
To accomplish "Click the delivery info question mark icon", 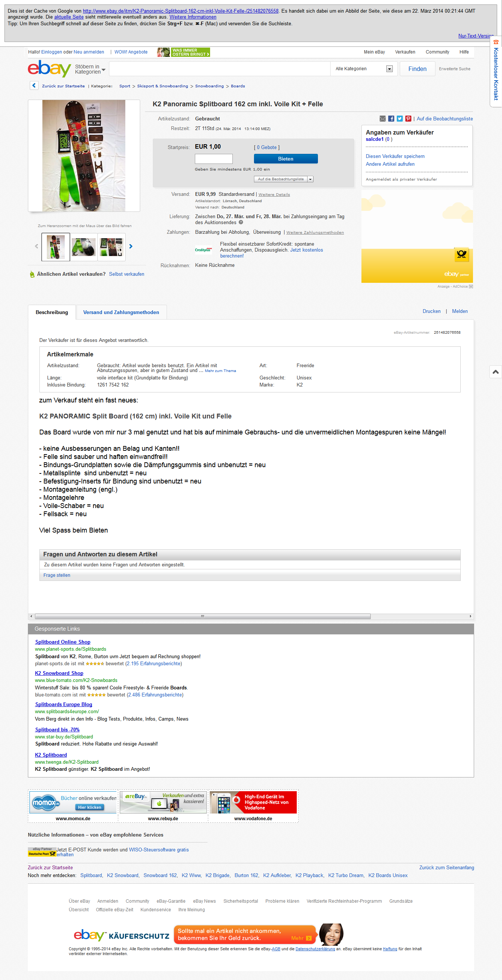I will pyautogui.click(x=241, y=223).
